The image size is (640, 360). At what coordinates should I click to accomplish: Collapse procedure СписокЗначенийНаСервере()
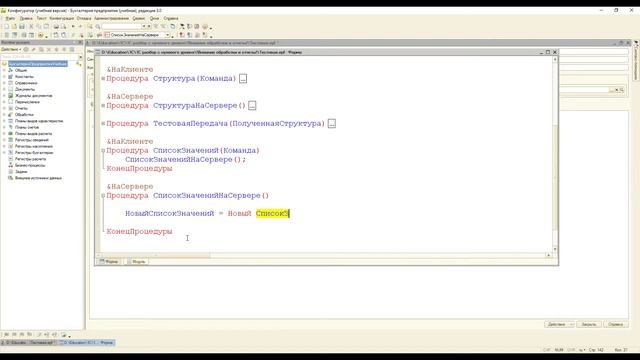point(103,196)
